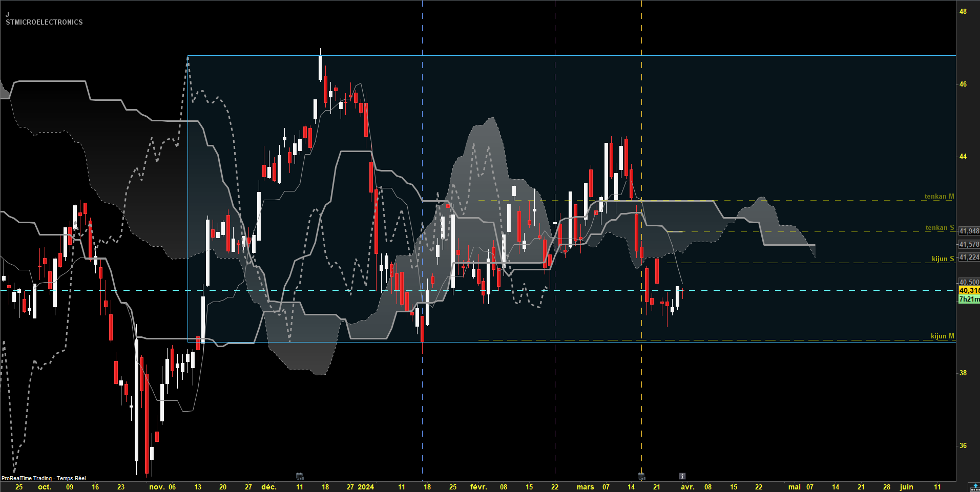Screen dimensions: 980x492
Task: Click the "févr." date label on time axis
Action: coord(478,487)
